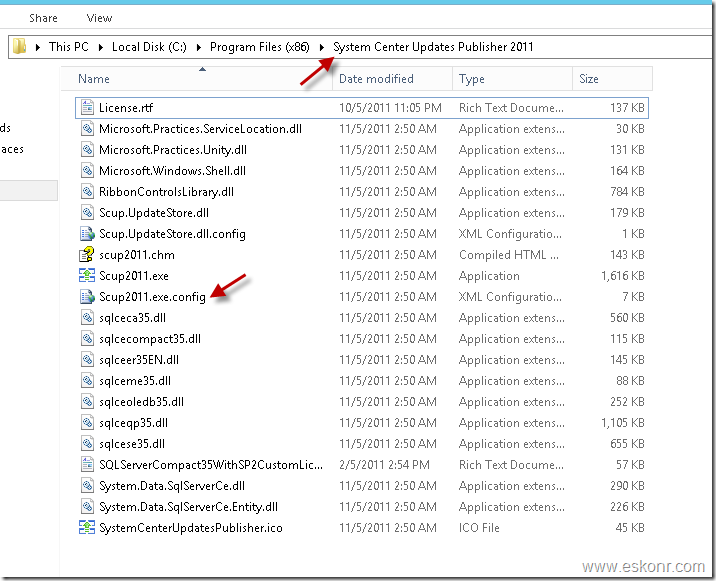The height and width of the screenshot is (581, 716).
Task: Select sqlceoledb35.dll file name
Action: [x=142, y=402]
